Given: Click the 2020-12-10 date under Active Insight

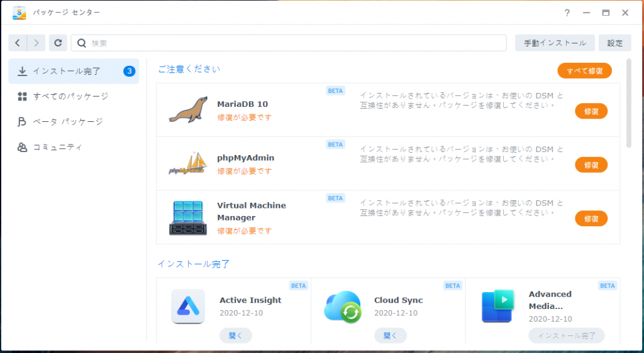Looking at the screenshot, I should pos(241,313).
